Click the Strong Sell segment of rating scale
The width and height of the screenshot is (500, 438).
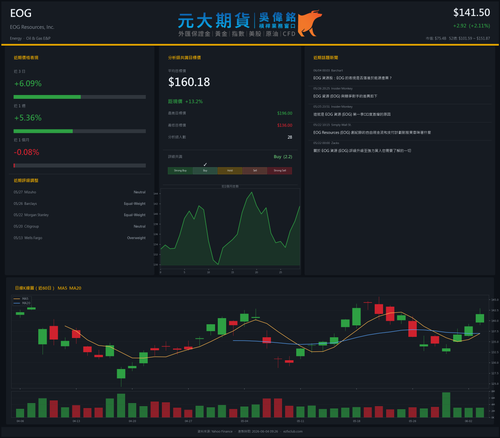(x=280, y=171)
